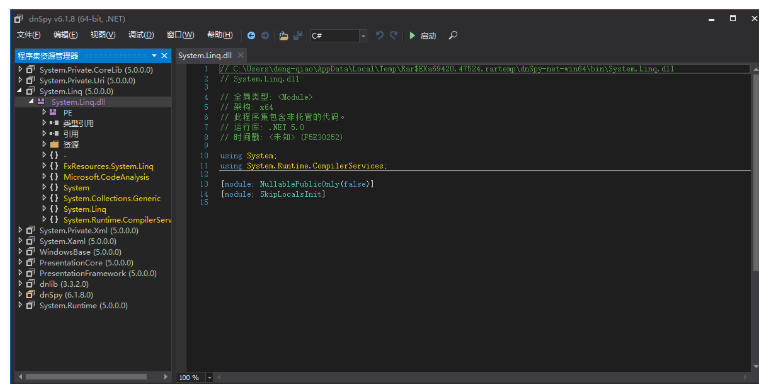
Task: Select System.Runtime.CompilerServices namespace in tree
Action: coord(117,220)
